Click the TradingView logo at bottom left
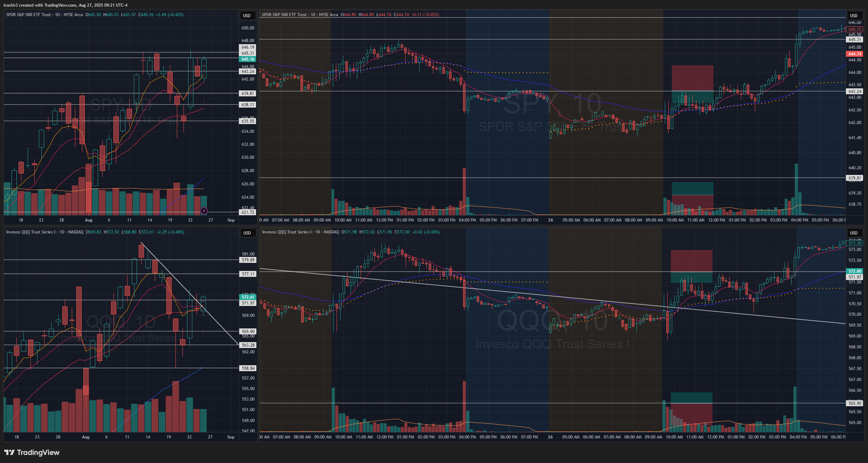 tap(32, 452)
